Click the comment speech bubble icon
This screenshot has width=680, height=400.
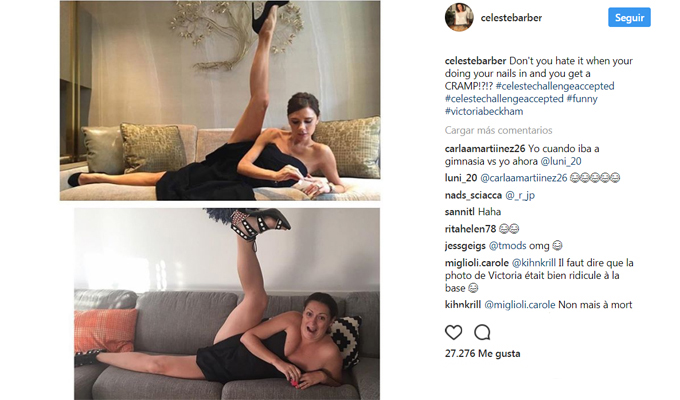tap(482, 332)
